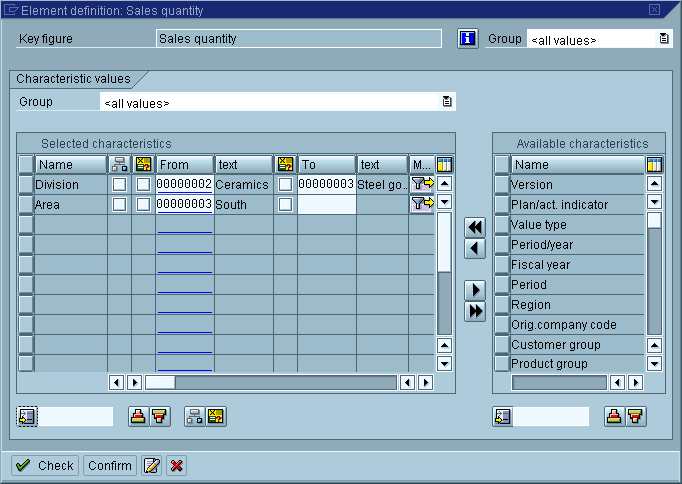Sort descending in Selected characteristics toolbar
This screenshot has width=682, height=484.
pyautogui.click(x=160, y=417)
